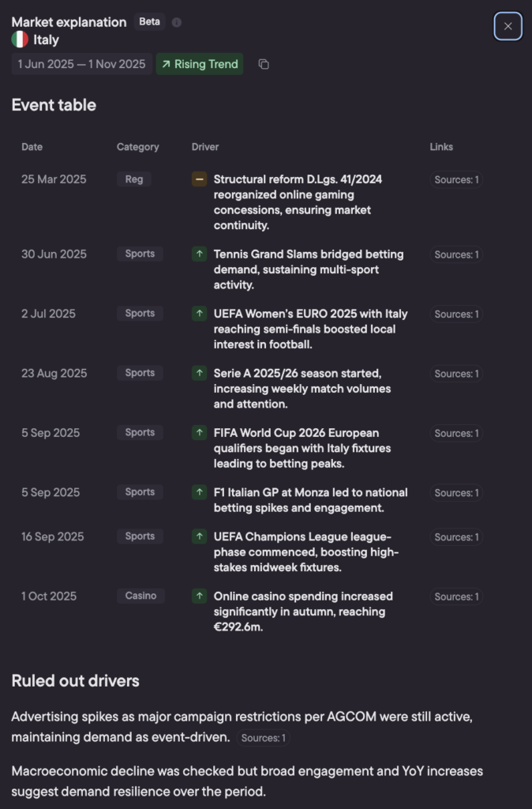The height and width of the screenshot is (809, 532).
Task: Click the Reg category tag
Action: pyautogui.click(x=134, y=179)
